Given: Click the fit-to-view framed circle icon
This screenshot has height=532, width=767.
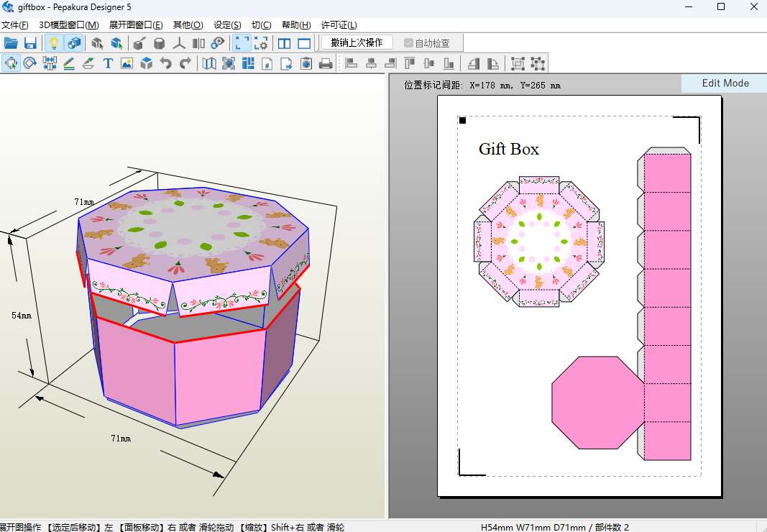Looking at the screenshot, I should (229, 63).
